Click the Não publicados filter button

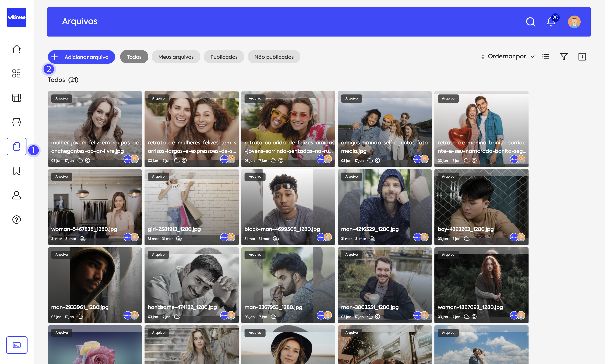pos(274,57)
